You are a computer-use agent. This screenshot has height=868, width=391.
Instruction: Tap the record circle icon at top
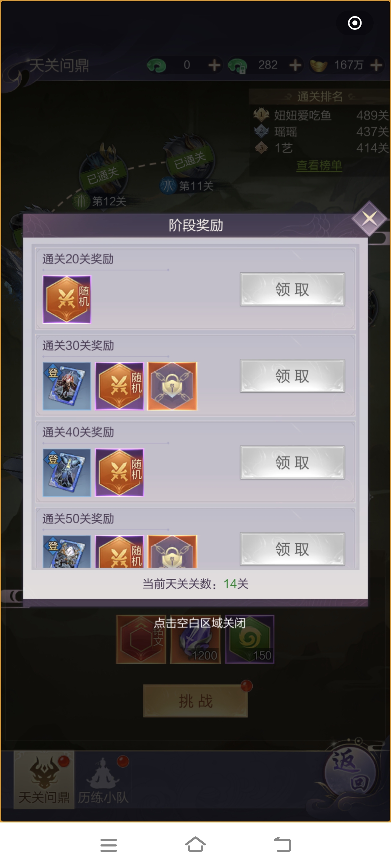click(x=355, y=23)
